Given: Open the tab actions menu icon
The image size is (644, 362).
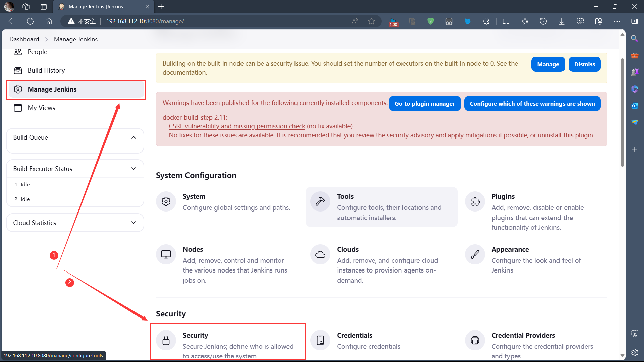Looking at the screenshot, I should tap(44, 7).
